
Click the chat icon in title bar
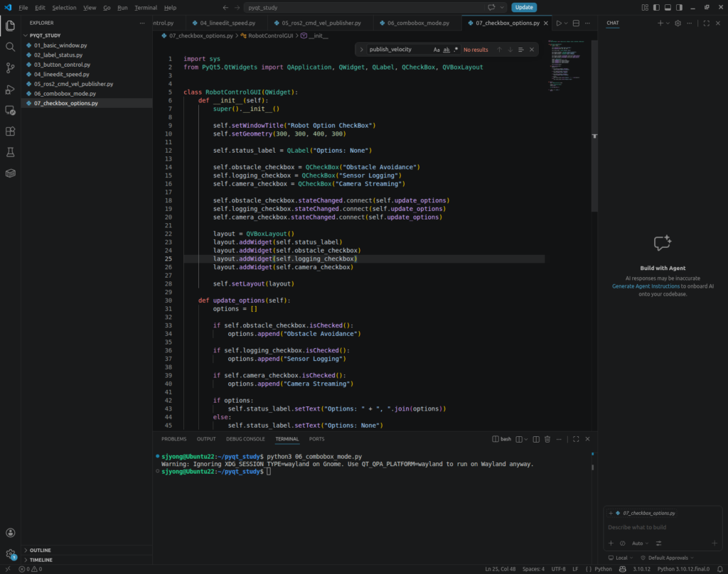tap(491, 7)
